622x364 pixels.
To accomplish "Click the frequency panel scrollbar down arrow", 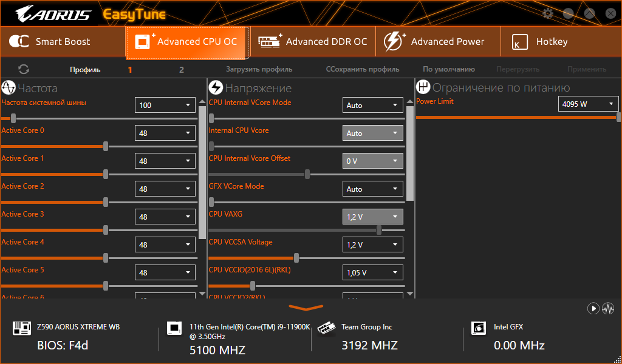I will tap(202, 294).
